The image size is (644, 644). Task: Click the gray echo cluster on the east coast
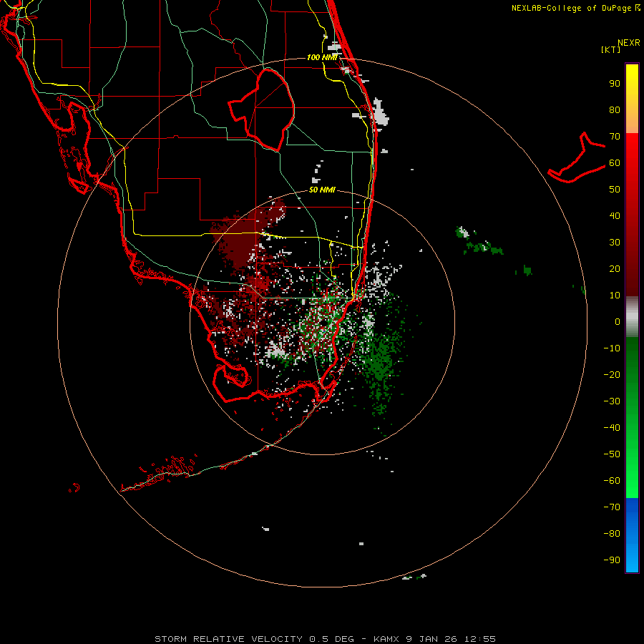pos(381,112)
